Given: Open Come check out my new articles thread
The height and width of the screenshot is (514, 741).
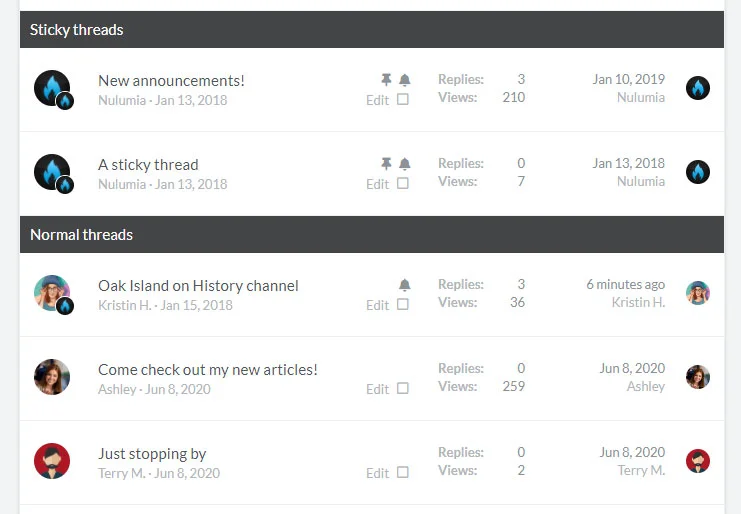Looking at the screenshot, I should tap(208, 369).
